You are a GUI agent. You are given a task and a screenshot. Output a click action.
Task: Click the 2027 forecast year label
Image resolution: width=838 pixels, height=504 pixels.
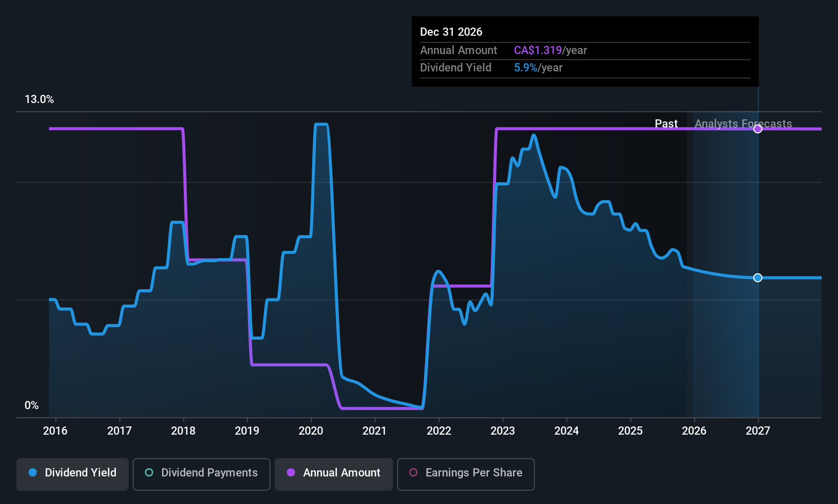(757, 431)
